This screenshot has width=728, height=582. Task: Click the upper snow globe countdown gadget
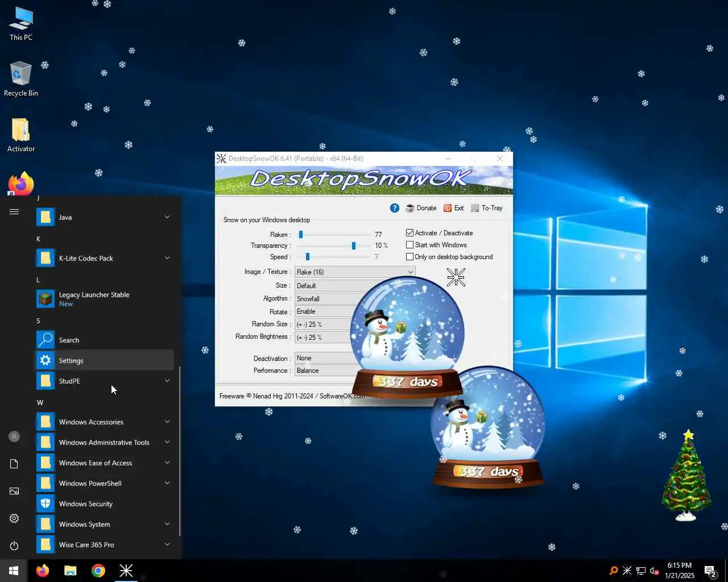407,338
